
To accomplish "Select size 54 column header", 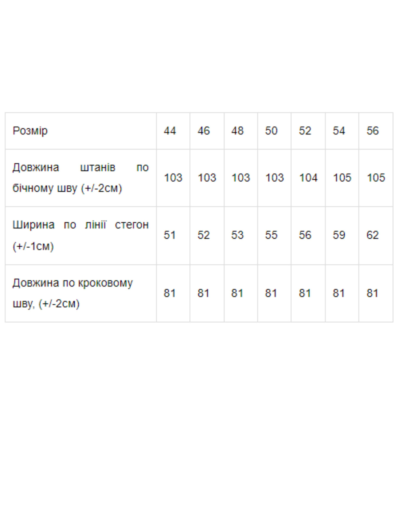I will [339, 131].
